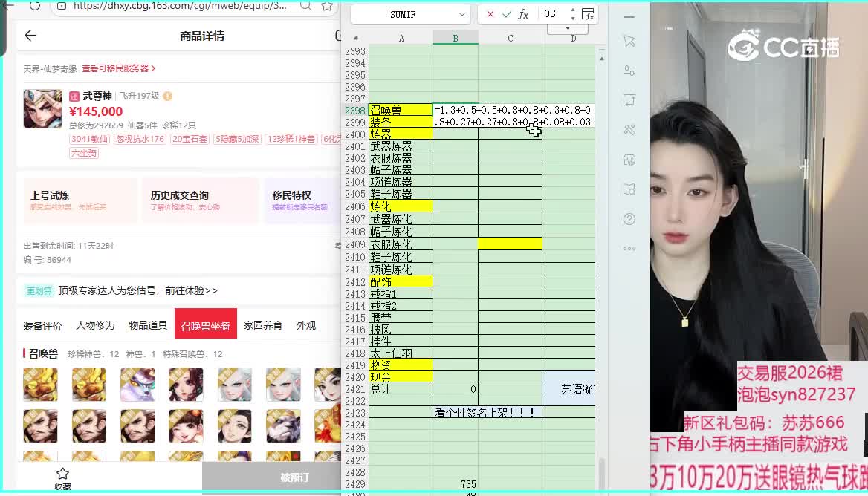Click the image effects icon in the side panel
Viewport: 868px width, 496px height.
629,160
